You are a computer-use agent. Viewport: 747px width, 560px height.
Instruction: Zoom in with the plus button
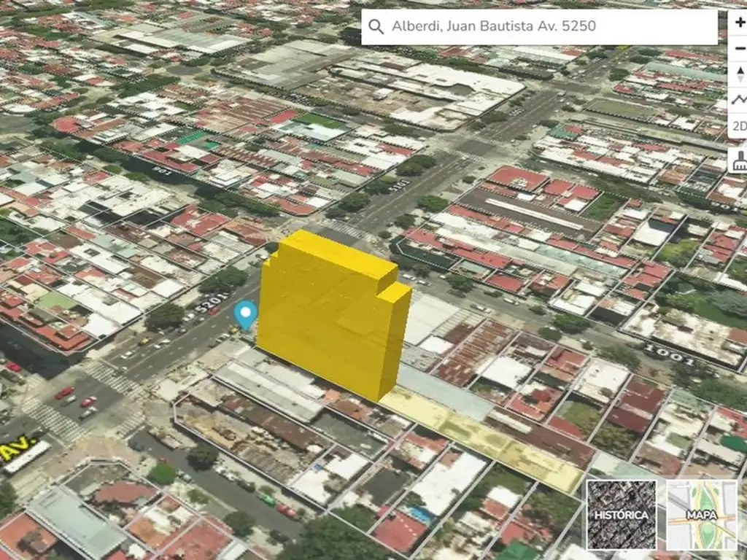[x=739, y=22]
